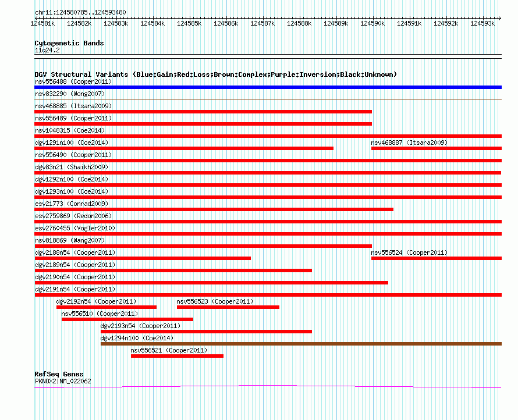Click the nsv468887 (Itsara2009) label

pyautogui.click(x=409, y=143)
